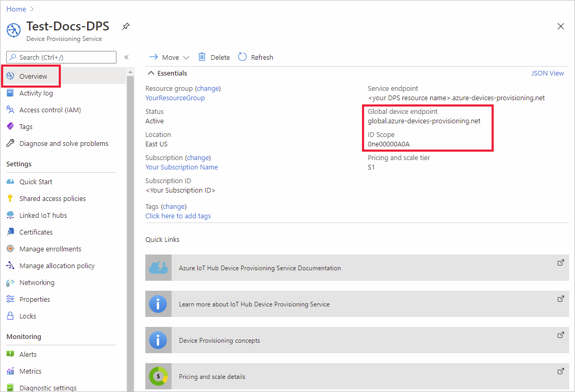Select the S1 pricing tier value
The height and width of the screenshot is (392, 575).
coord(371,167)
